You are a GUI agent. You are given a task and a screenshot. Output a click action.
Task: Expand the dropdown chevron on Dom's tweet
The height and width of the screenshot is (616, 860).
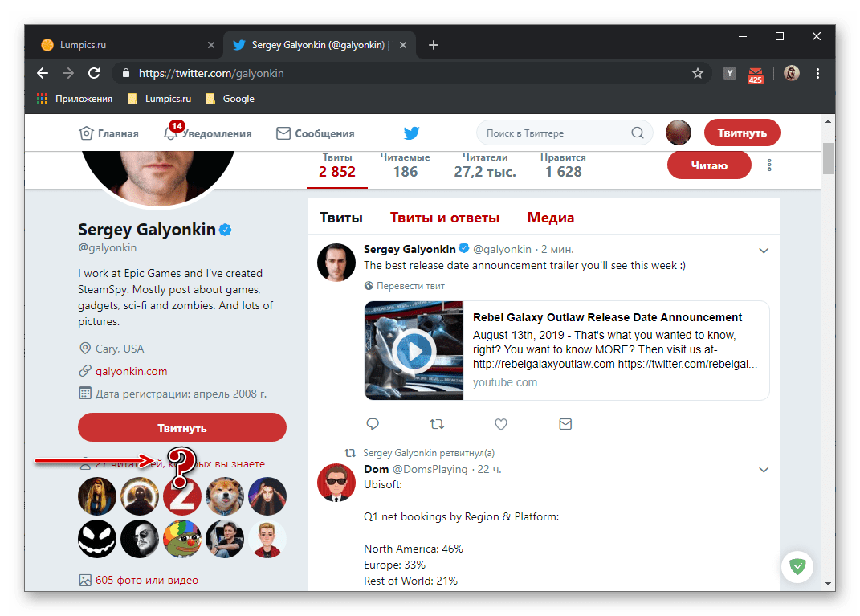pos(764,470)
